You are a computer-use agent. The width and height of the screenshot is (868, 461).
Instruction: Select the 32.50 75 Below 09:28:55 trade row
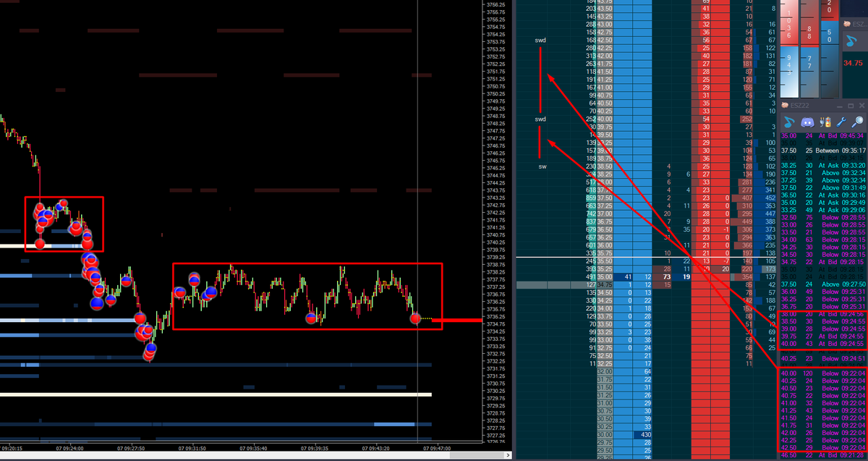pos(822,219)
